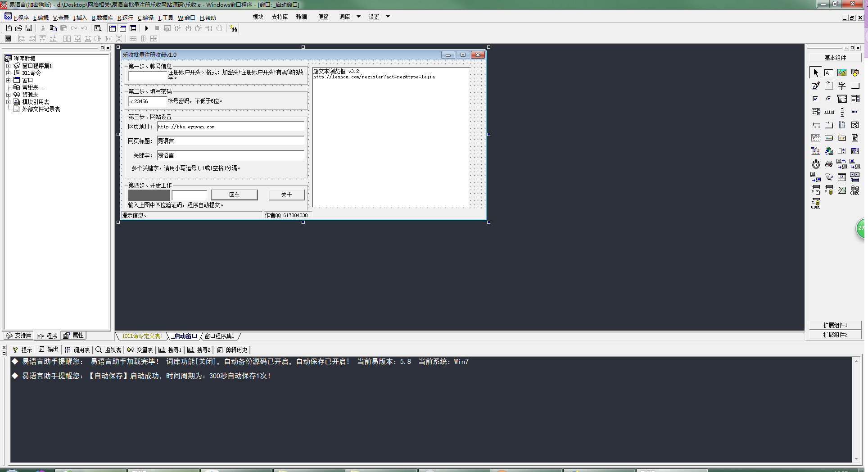This screenshot has width=868, height=472.
Task: Click the Save icon in toolbar
Action: click(29, 28)
